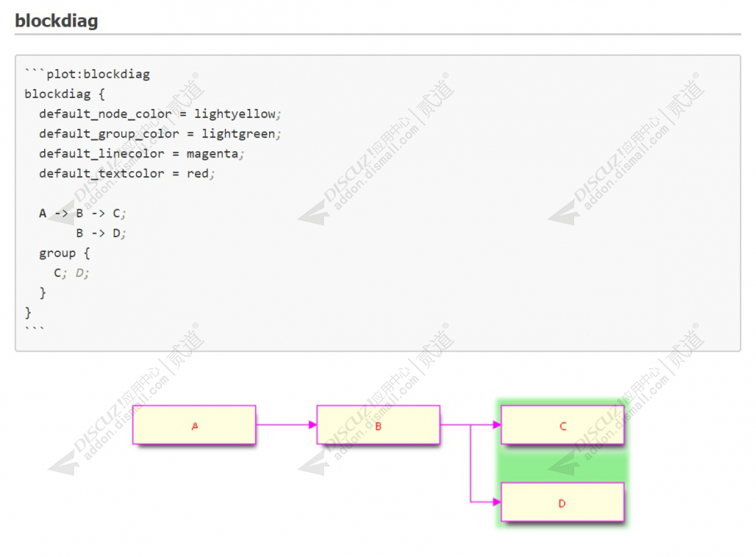This screenshot has height=557, width=756.
Task: Click node C in the green group
Action: pos(562,425)
